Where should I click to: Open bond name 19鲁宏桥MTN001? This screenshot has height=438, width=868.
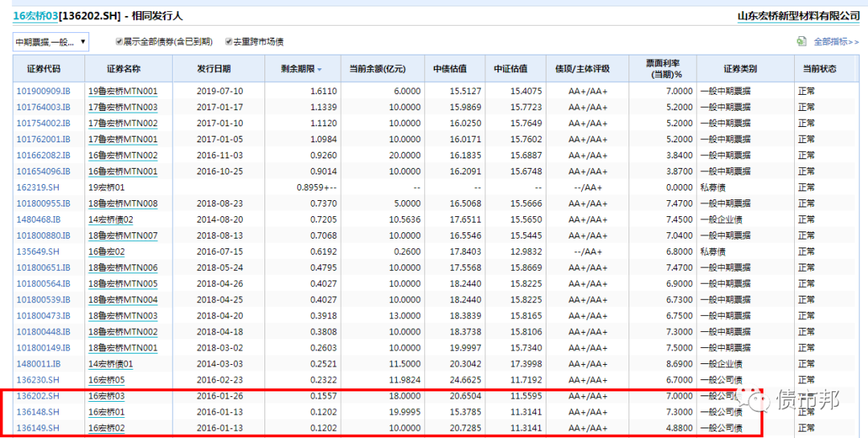122,91
